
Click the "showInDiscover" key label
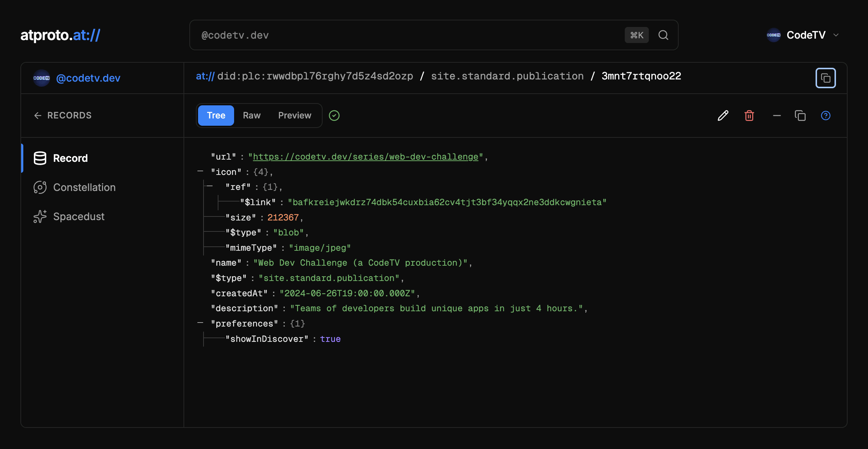pyautogui.click(x=267, y=339)
